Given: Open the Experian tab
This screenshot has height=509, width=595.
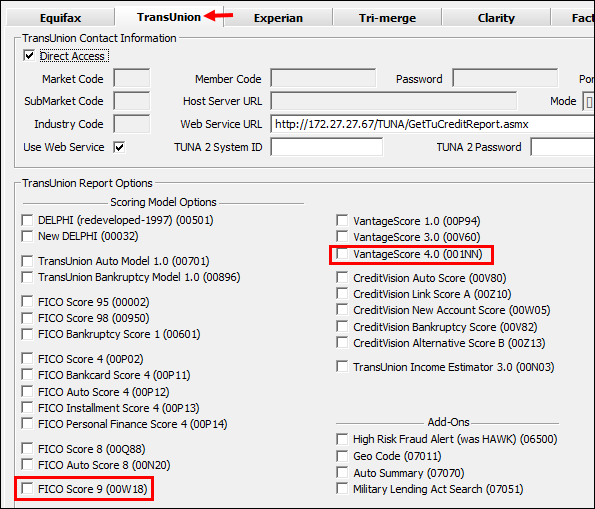Looking at the screenshot, I should (278, 18).
